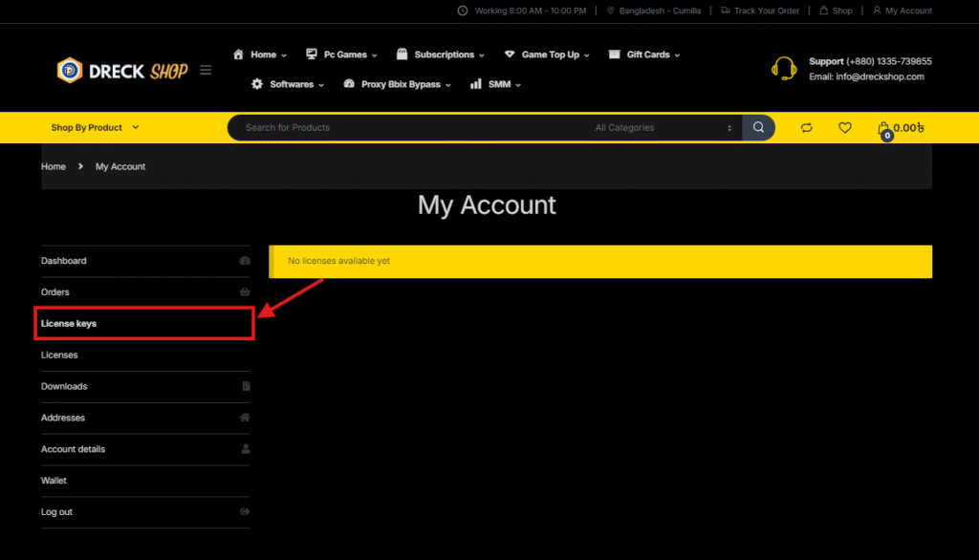979x560 pixels.
Task: Expand the Home menu dropdown
Action: [284, 55]
